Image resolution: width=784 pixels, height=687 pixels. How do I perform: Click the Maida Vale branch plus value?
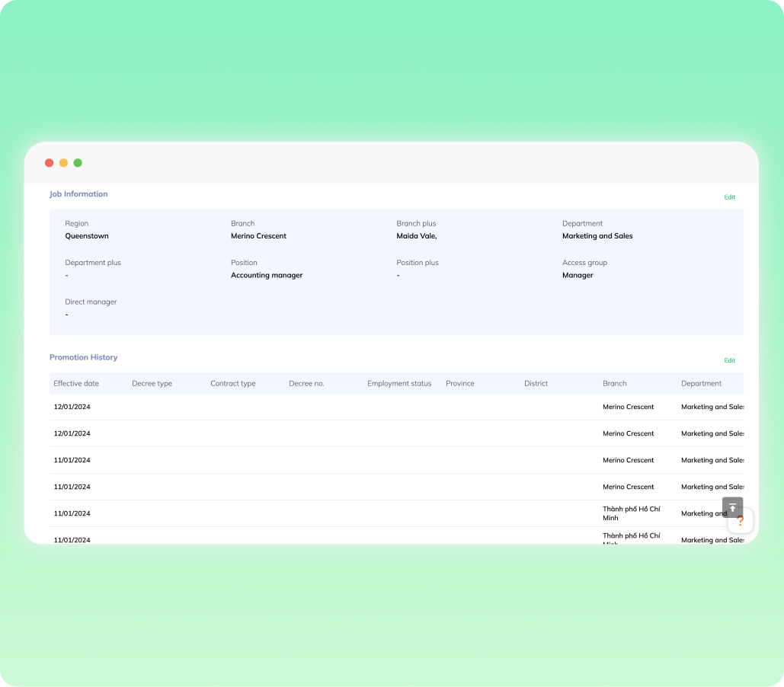click(416, 236)
